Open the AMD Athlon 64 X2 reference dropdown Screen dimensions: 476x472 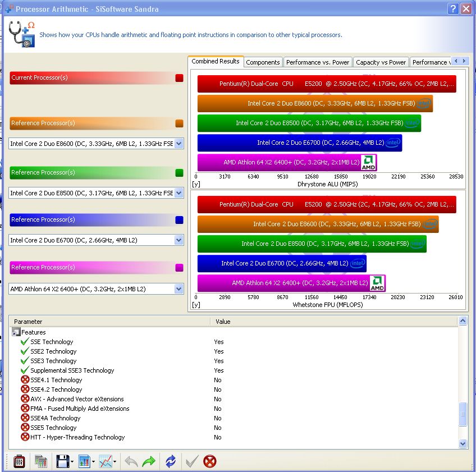(179, 288)
